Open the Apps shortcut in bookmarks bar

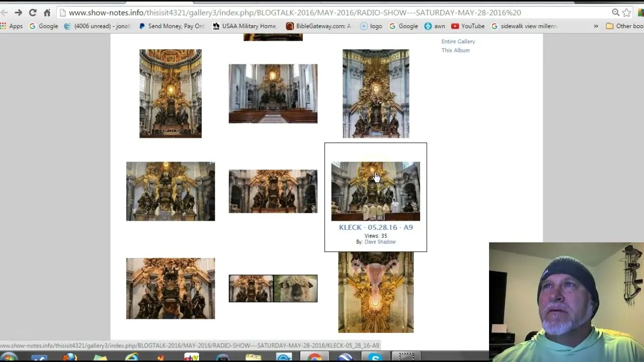point(12,26)
